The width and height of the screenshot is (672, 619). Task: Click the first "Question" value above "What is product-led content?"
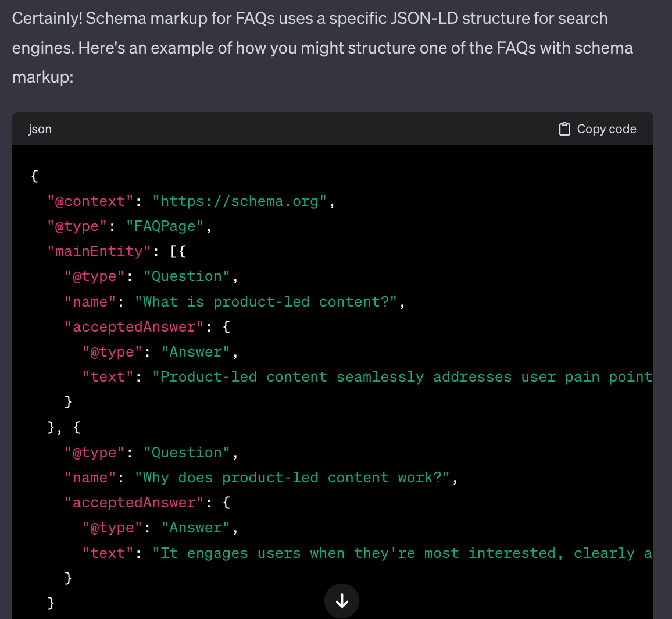click(x=187, y=276)
